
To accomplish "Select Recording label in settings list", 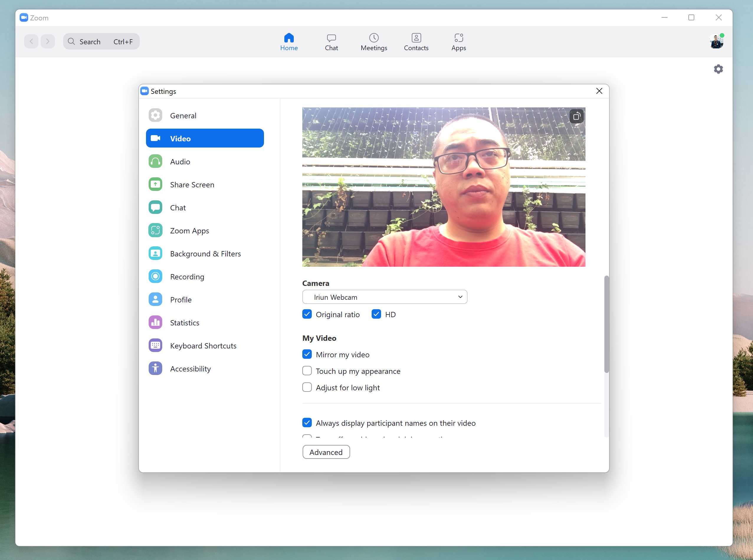I will pos(187,277).
